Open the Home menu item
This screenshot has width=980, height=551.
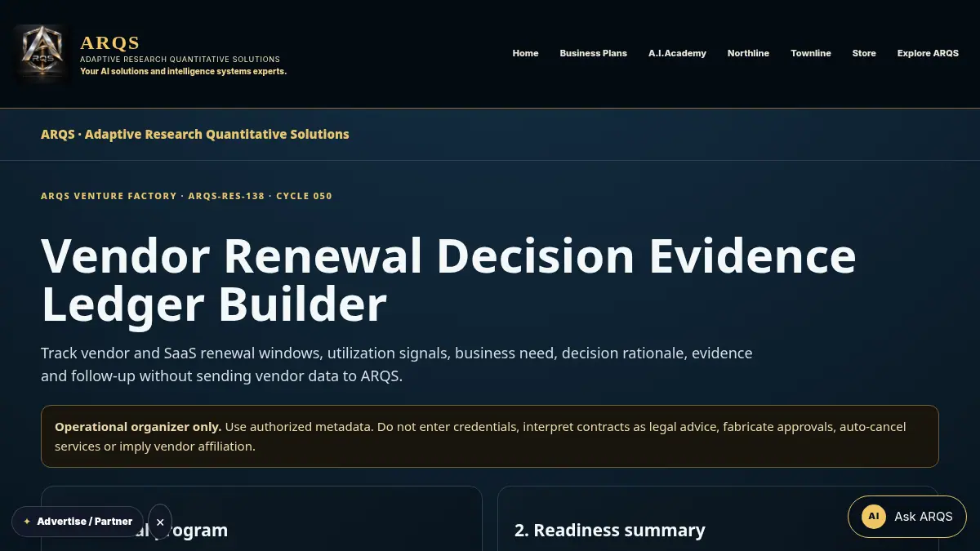[x=525, y=53]
